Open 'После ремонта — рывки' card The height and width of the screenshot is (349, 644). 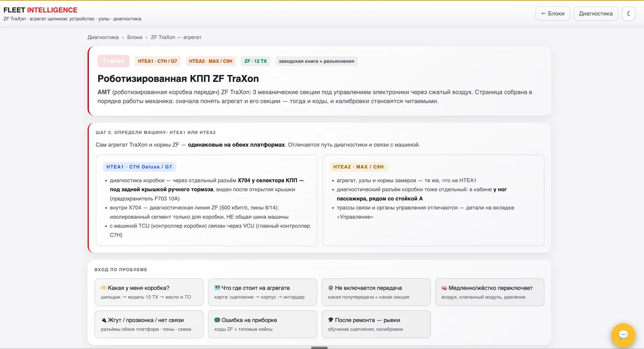[376, 324]
